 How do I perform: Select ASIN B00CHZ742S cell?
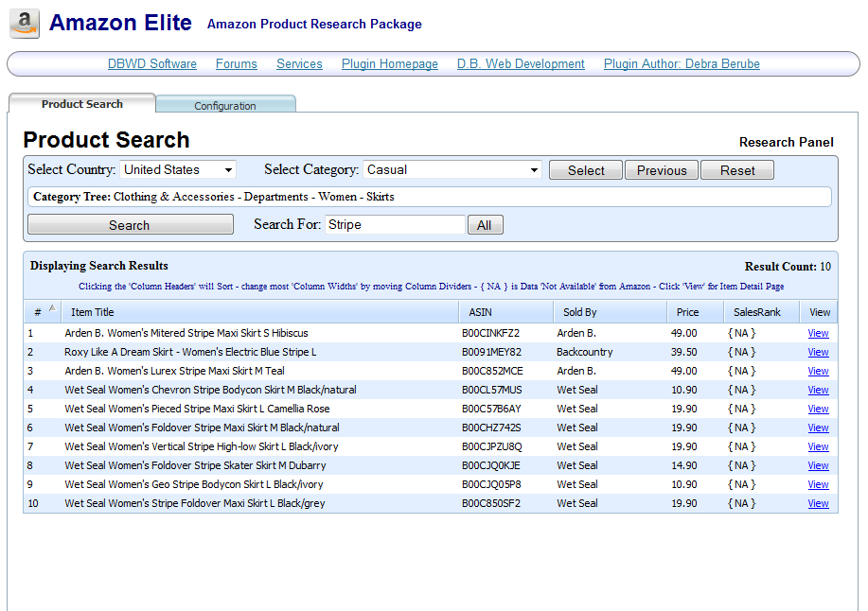tap(491, 428)
